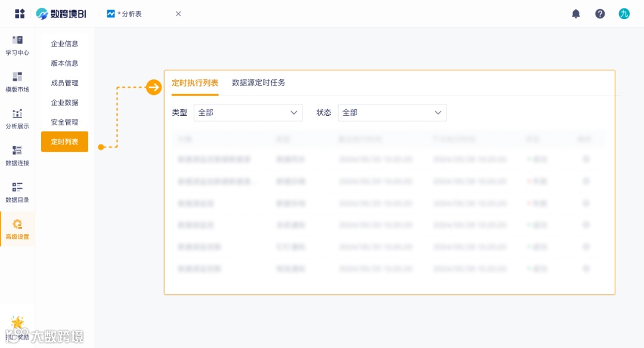Open 数据目录 in sidebar

click(x=17, y=193)
